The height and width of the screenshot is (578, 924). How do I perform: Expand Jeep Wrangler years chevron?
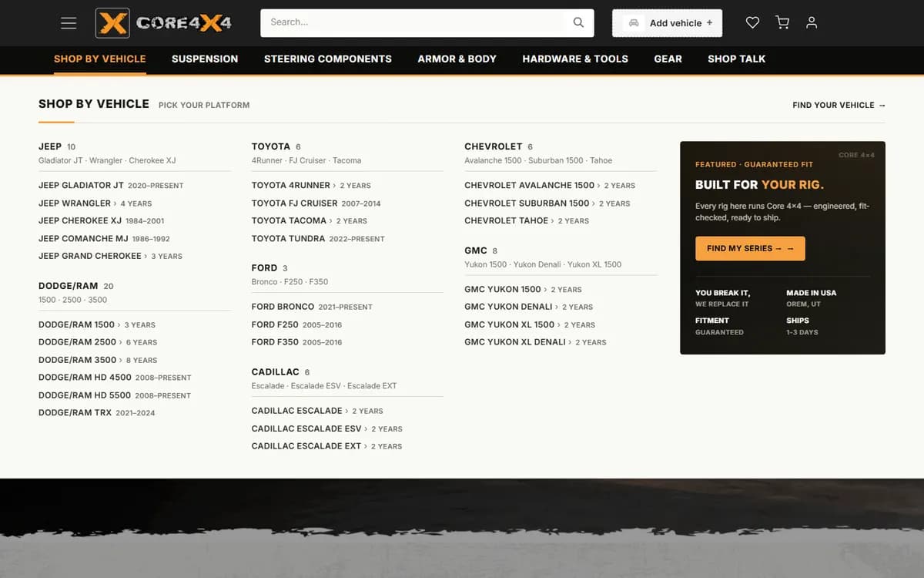coord(115,203)
